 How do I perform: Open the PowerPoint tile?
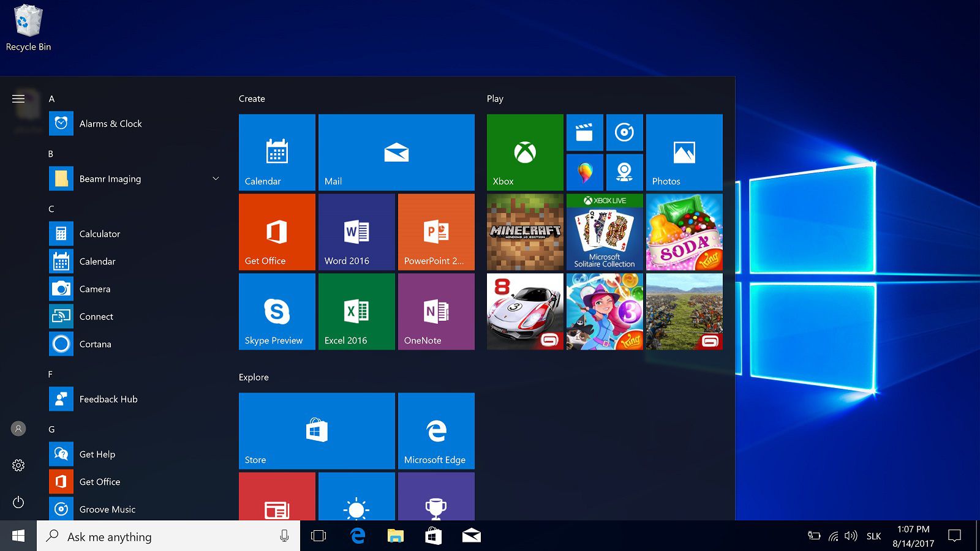click(436, 232)
